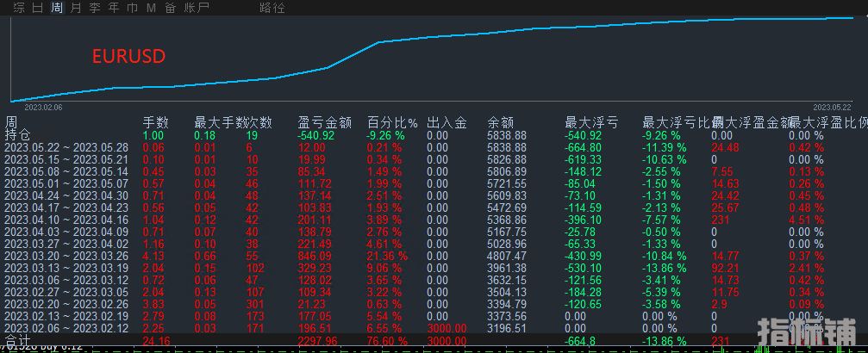Select week row 2023.03.27 ~ 2023.04.02
The height and width of the screenshot is (353, 868).
click(66, 244)
